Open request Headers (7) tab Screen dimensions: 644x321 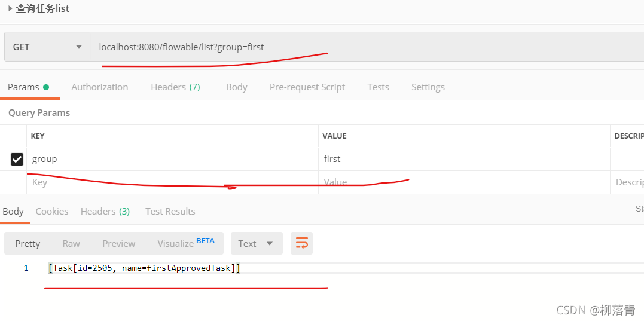coord(175,87)
